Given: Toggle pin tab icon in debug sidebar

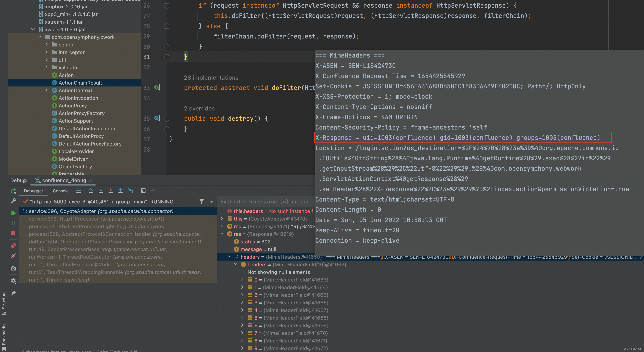Looking at the screenshot, I should pos(14,293).
